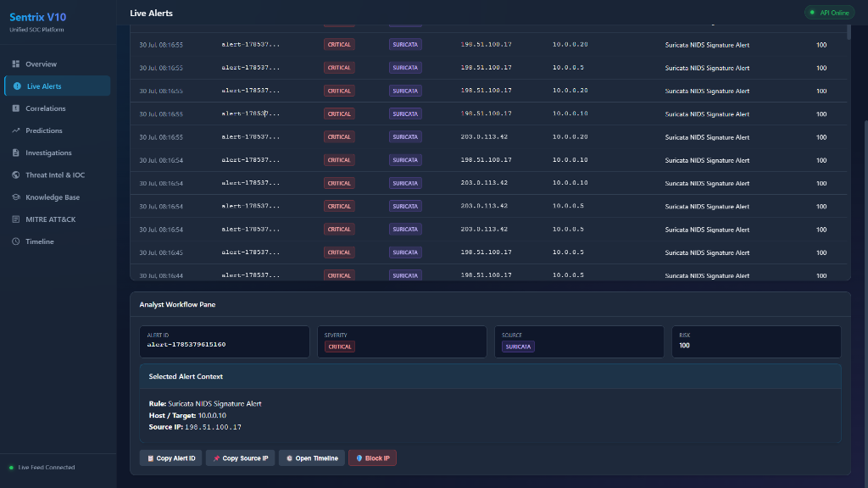Click the alert ID cell in the 08:16:45 row
Viewport: 868px width, 488px height.
pos(250,252)
